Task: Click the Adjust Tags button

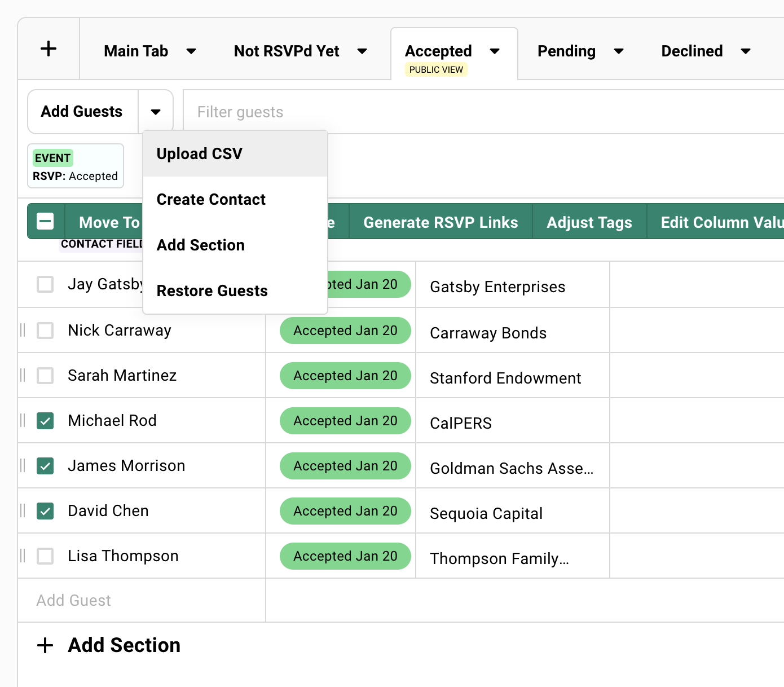Action: 589,222
